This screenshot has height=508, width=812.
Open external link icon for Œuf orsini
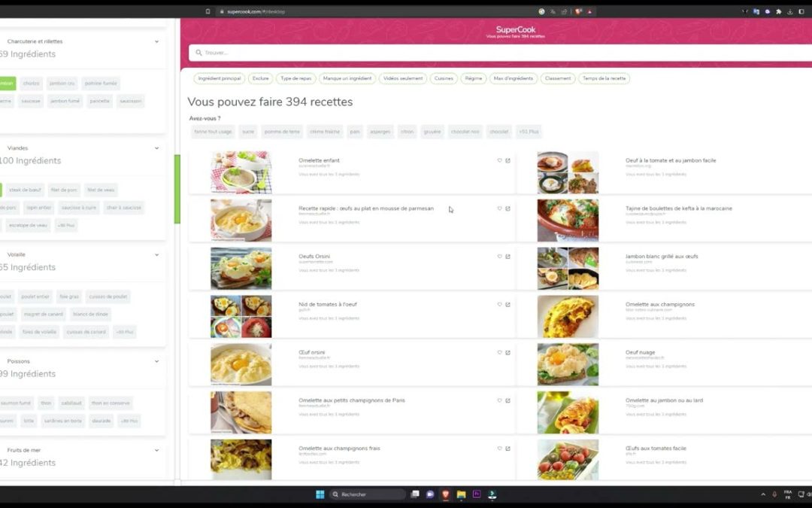[x=507, y=352]
